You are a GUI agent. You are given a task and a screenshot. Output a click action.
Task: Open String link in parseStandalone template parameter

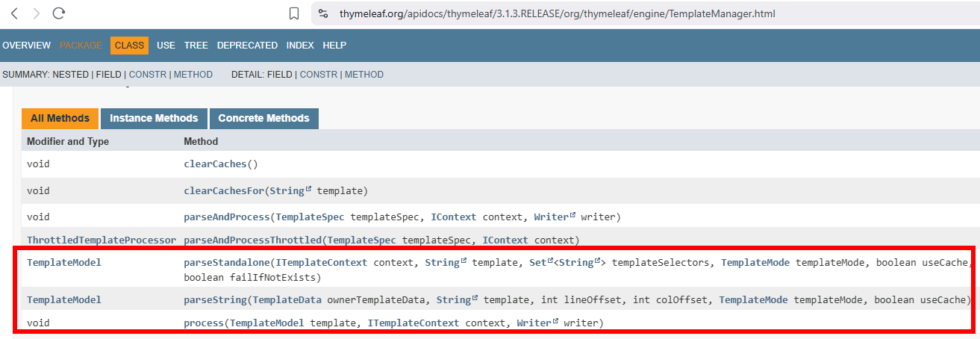pos(446,262)
